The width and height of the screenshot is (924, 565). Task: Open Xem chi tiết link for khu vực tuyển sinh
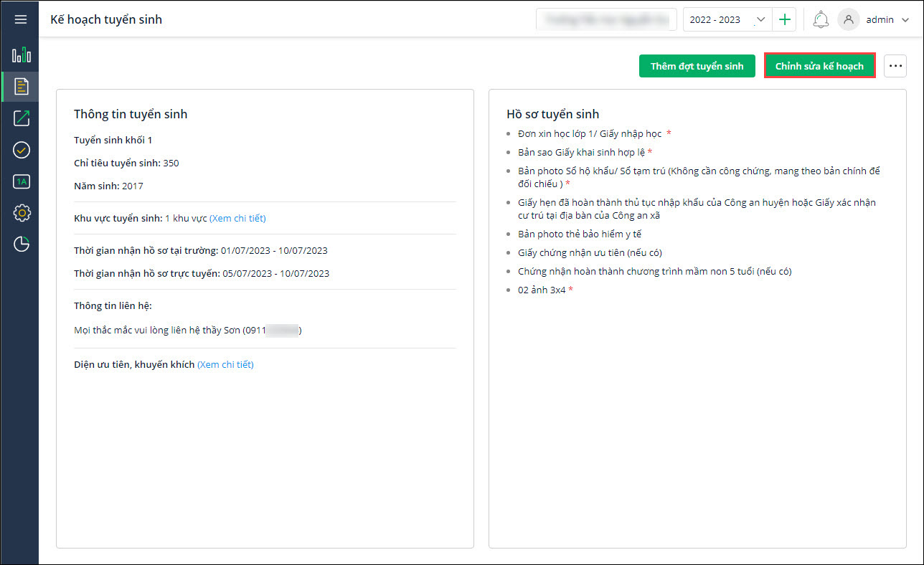[x=237, y=218]
